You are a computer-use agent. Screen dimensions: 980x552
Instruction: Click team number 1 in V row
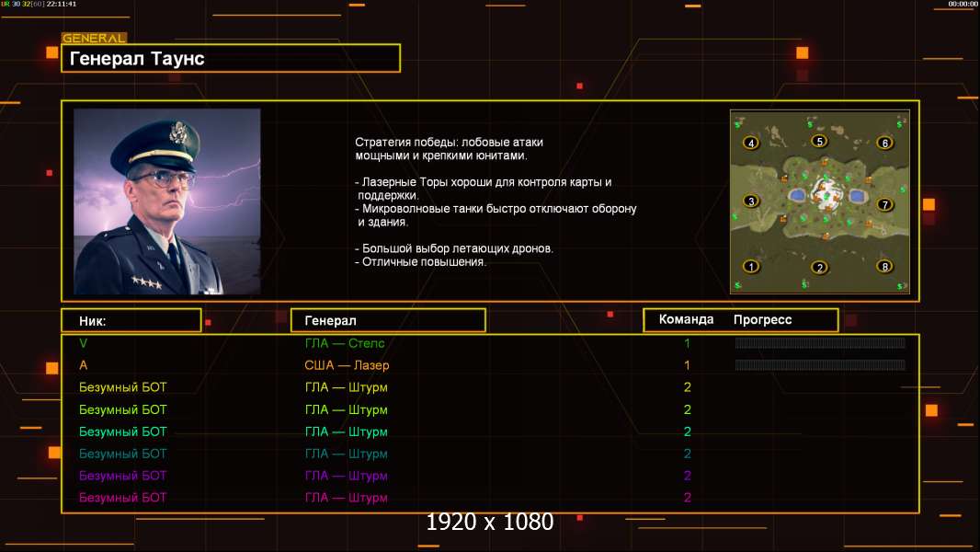point(687,343)
